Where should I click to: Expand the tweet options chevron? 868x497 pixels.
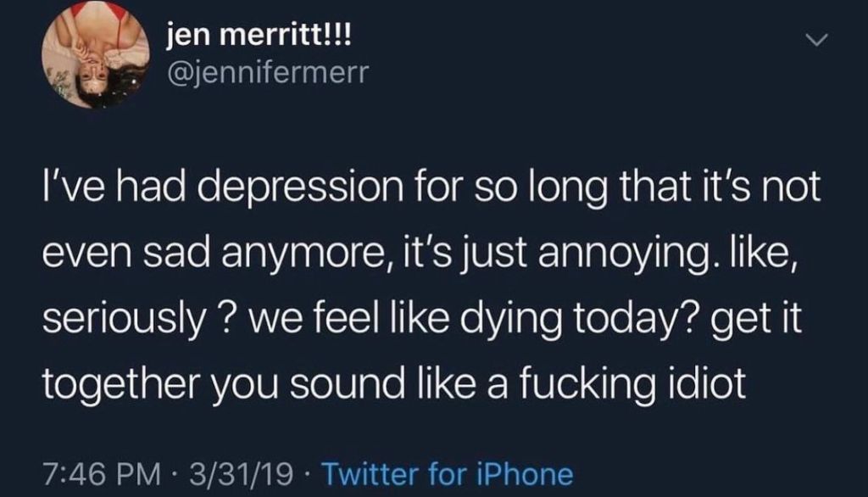pyautogui.click(x=815, y=41)
